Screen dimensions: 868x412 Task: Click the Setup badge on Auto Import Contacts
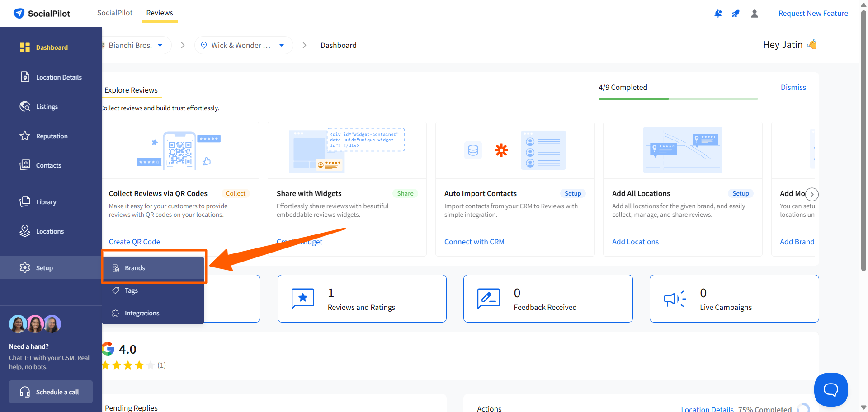tap(573, 193)
